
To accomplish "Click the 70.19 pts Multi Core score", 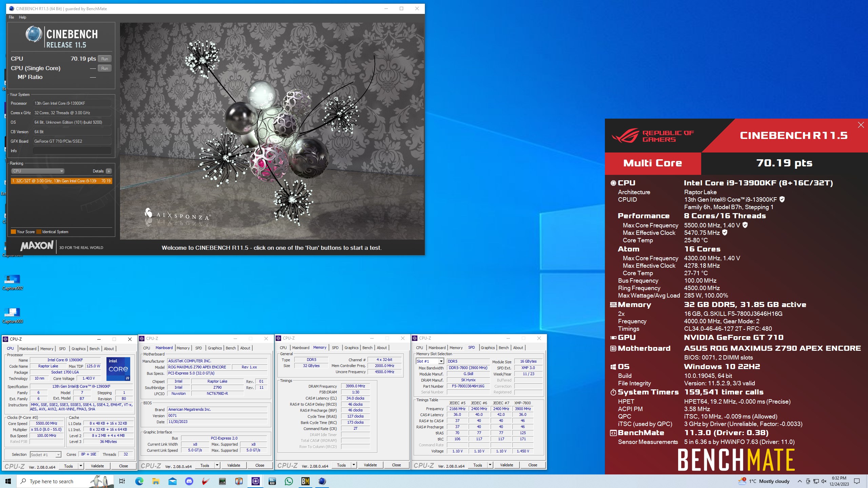I will tap(784, 163).
